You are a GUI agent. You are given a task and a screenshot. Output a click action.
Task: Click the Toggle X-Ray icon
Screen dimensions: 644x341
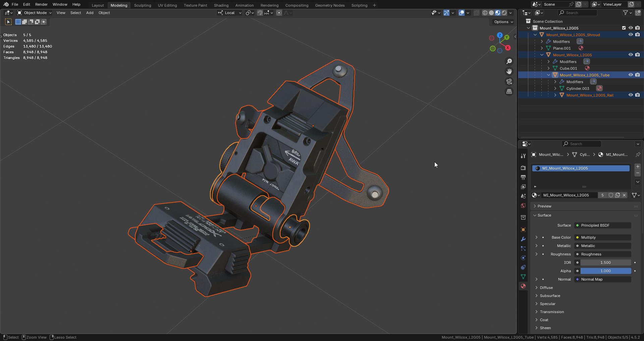coord(476,13)
